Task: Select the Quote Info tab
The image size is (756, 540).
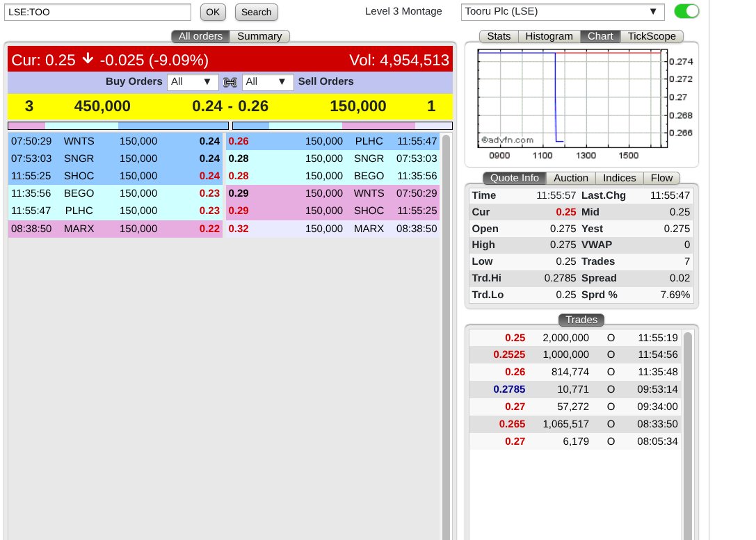Action: coord(515,178)
